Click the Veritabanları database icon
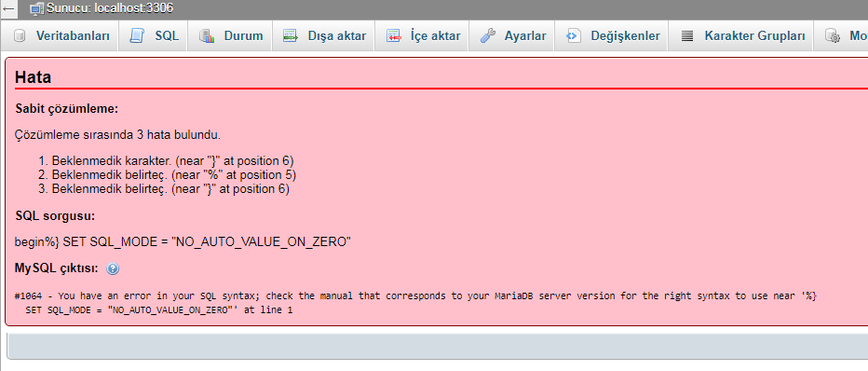868x371 pixels. [x=20, y=36]
